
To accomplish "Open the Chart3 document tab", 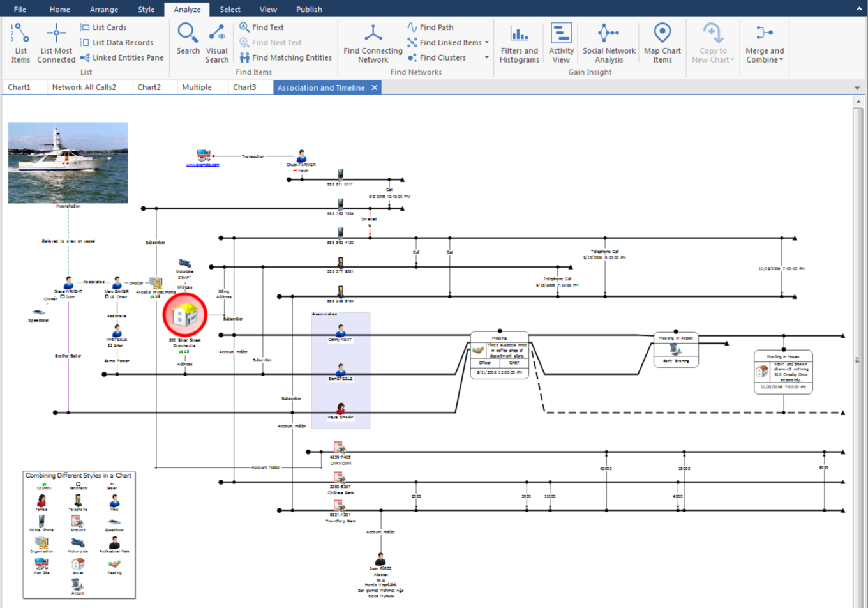I will (244, 87).
